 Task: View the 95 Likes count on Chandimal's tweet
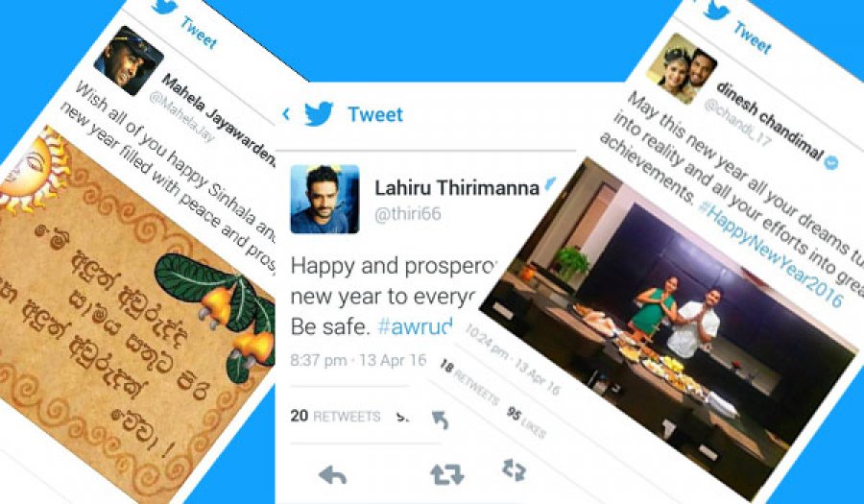point(526,422)
